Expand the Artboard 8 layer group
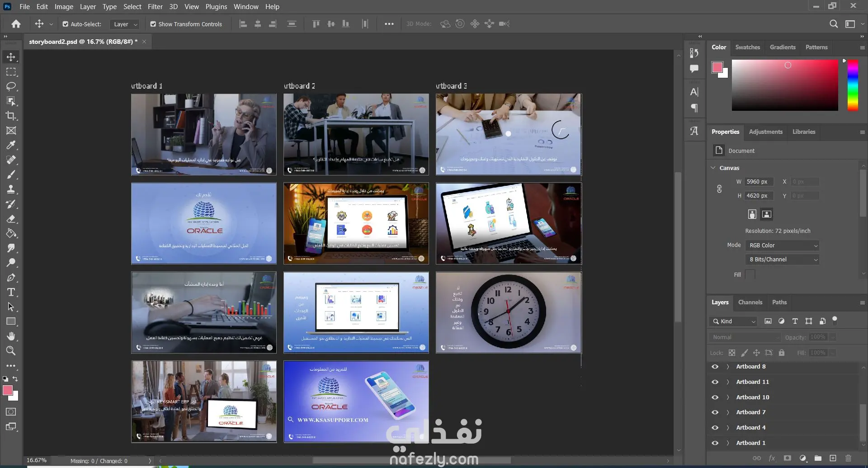The image size is (868, 468). [x=727, y=367]
